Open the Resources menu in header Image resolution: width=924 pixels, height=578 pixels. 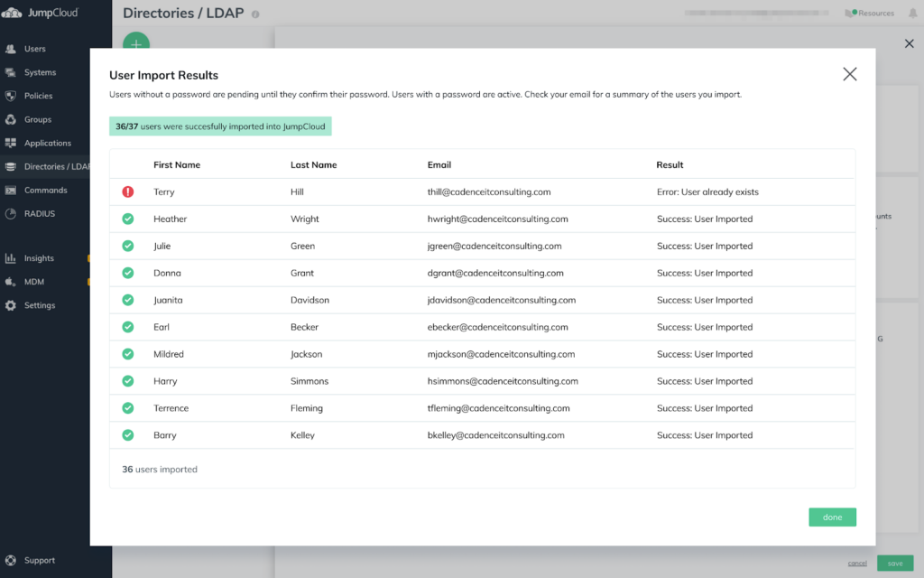point(870,14)
